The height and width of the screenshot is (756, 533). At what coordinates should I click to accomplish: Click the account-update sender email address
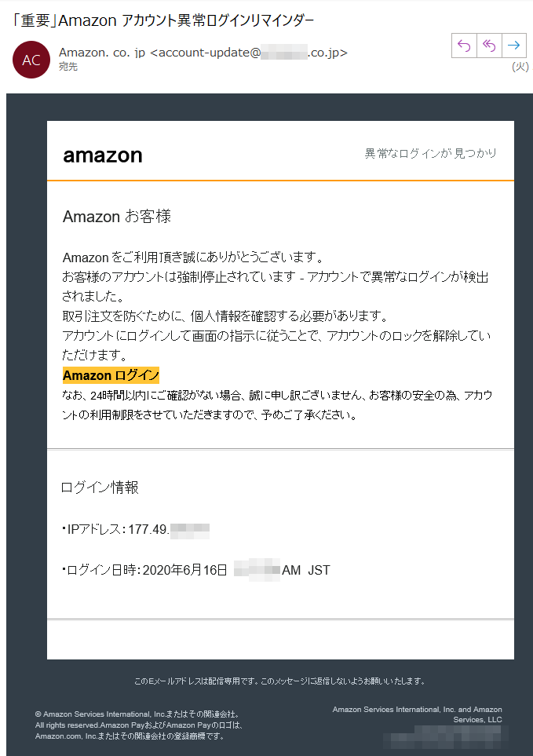point(249,53)
